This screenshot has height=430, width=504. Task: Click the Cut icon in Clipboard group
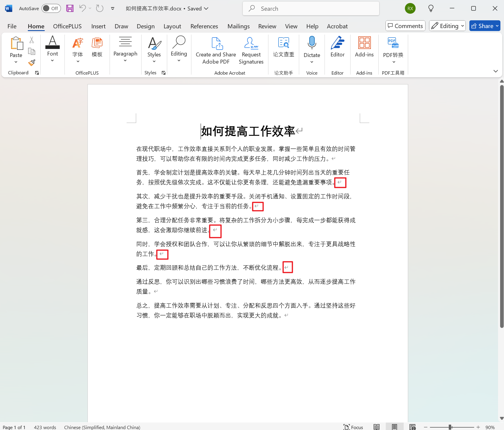pos(32,39)
